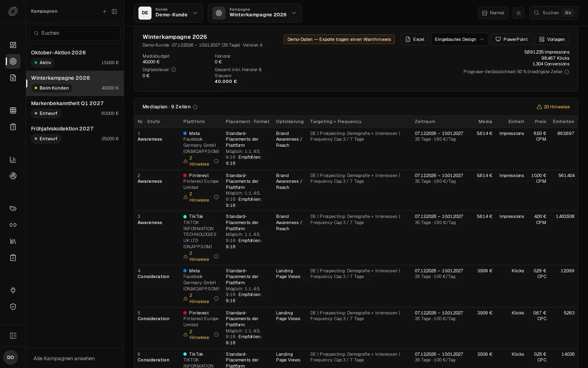Screen dimensions: 588x368
Task: Click Alle Kampagnen ansehen link
Action: 64,358
